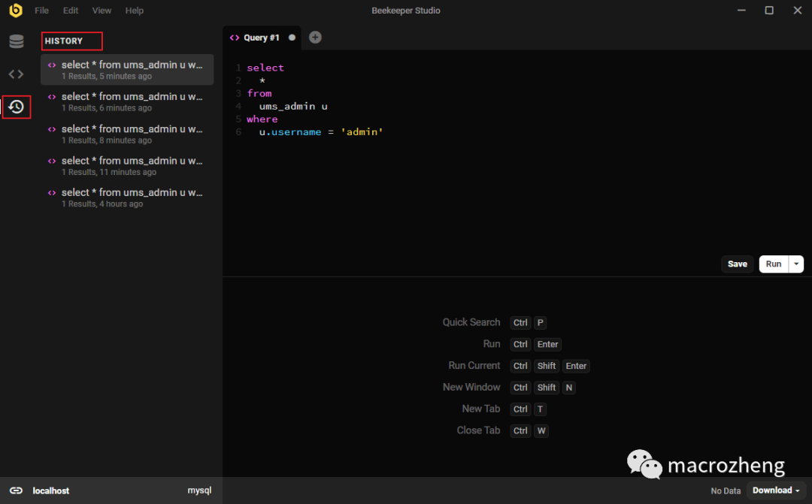Click the No Data status text
Screen dimensions: 812x504
tap(726, 490)
